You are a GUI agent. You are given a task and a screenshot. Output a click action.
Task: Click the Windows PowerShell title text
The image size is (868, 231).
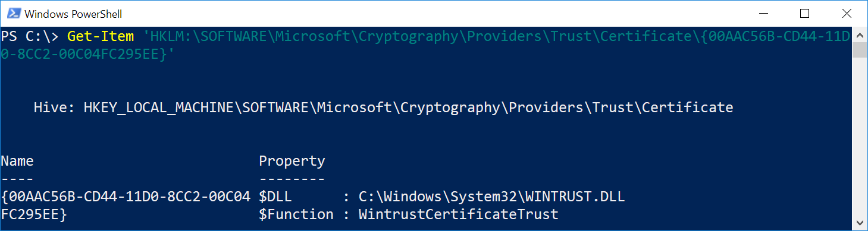pyautogui.click(x=75, y=14)
